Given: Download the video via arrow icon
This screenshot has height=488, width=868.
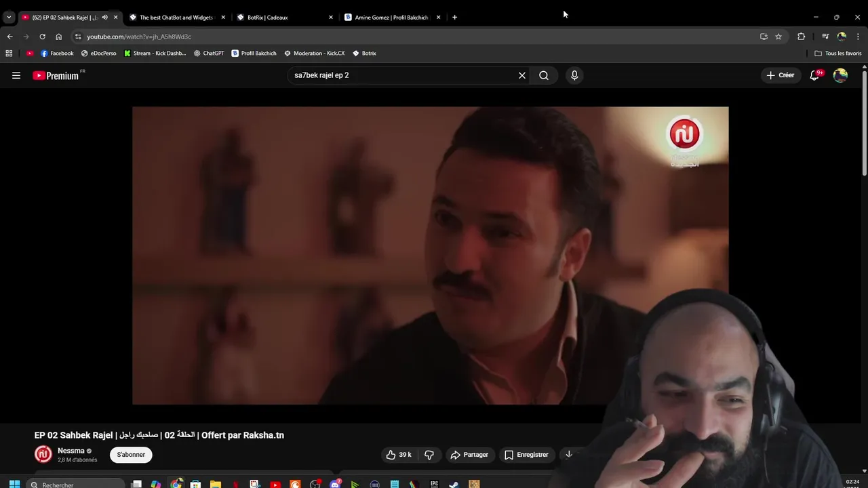Looking at the screenshot, I should [569, 455].
